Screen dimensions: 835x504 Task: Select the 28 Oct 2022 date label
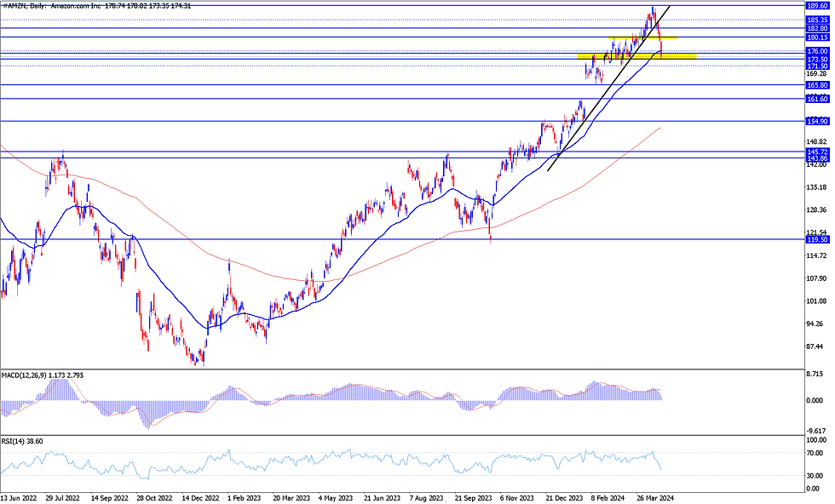[154, 498]
